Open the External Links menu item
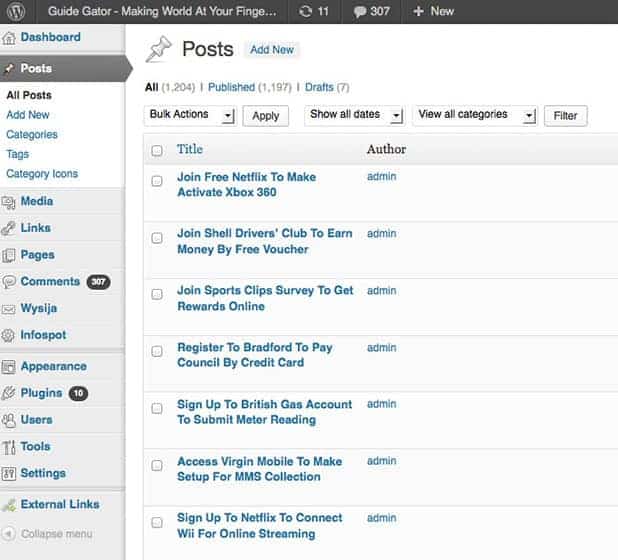Image resolution: width=618 pixels, height=560 pixels. [60, 504]
